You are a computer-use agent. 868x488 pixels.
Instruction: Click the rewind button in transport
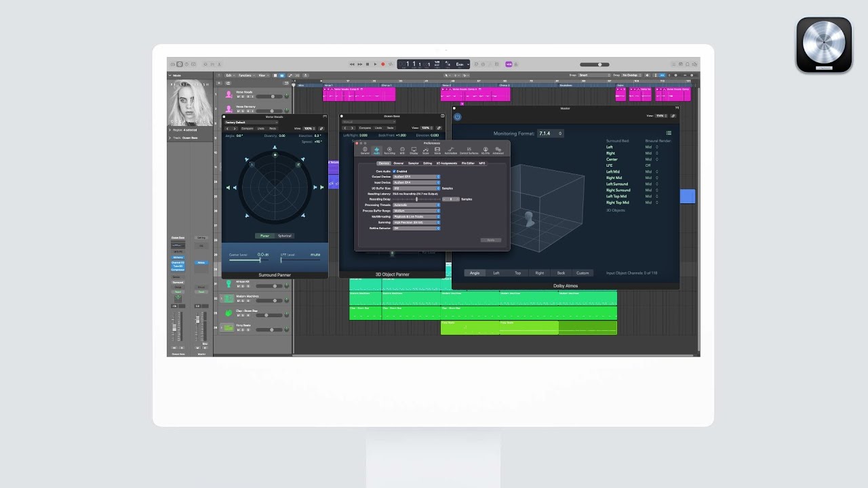point(352,64)
